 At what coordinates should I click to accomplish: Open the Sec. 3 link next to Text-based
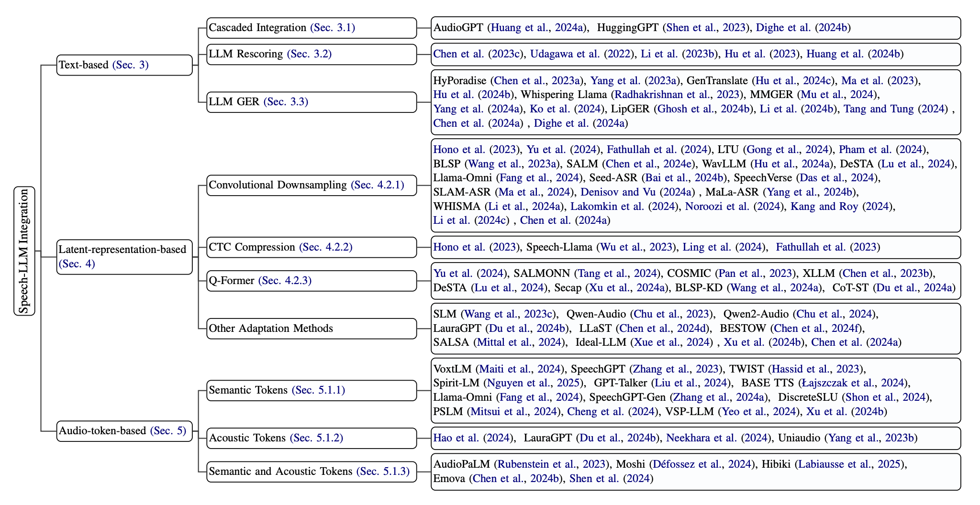click(x=131, y=65)
